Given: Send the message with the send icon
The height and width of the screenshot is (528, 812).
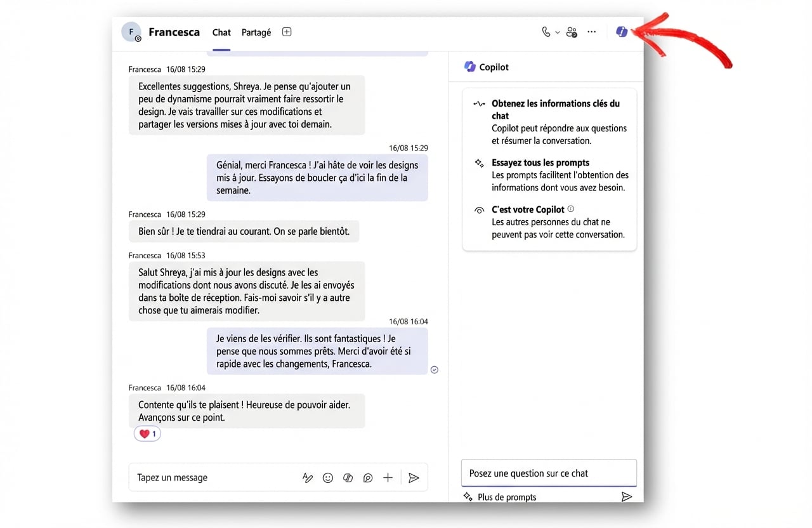Looking at the screenshot, I should point(414,477).
